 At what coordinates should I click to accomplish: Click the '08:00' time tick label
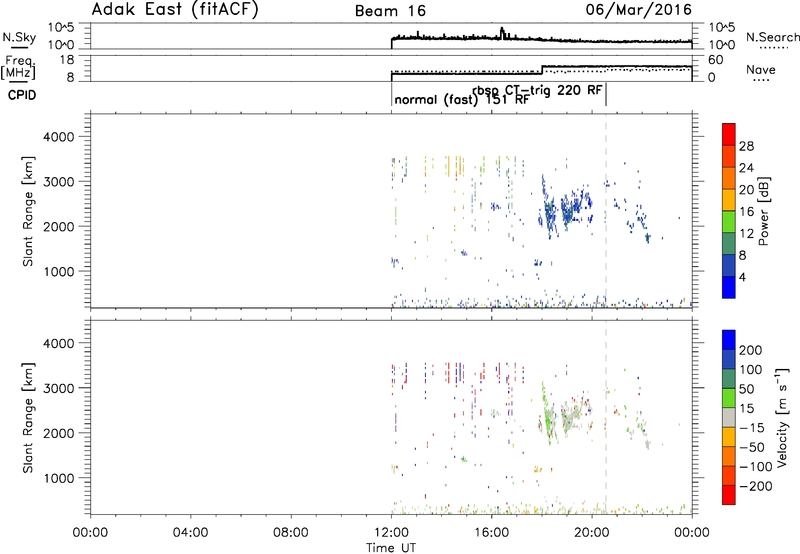tap(291, 533)
